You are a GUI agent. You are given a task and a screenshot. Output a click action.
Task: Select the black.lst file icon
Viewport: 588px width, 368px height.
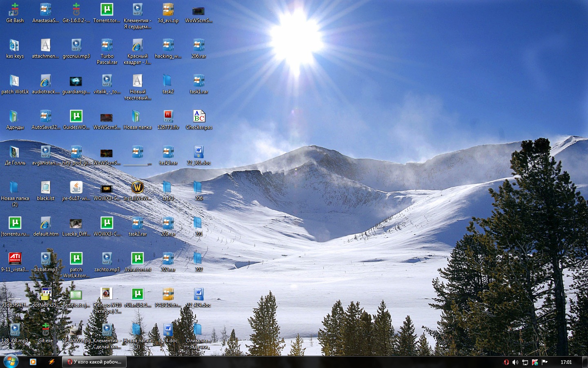pos(45,188)
